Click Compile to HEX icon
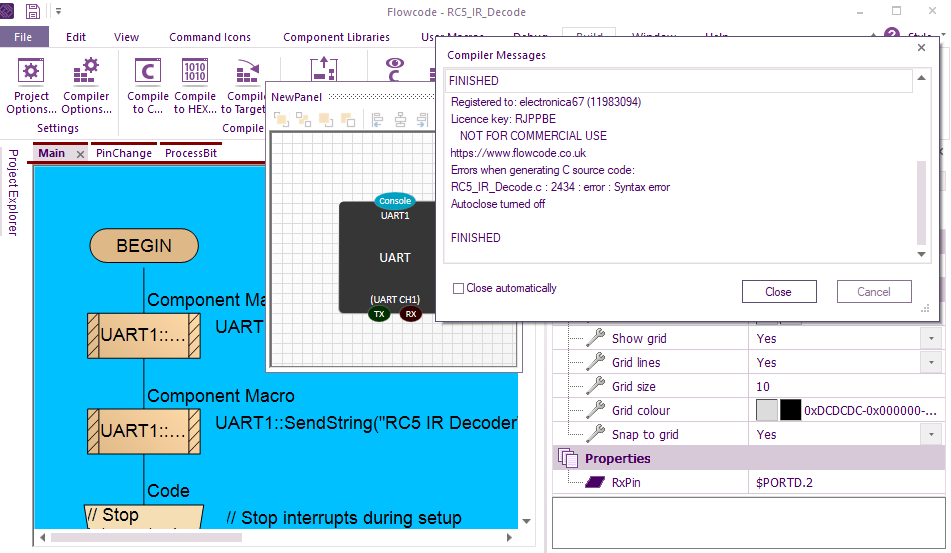Viewport: 951px width, 553px height. pyautogui.click(x=195, y=71)
